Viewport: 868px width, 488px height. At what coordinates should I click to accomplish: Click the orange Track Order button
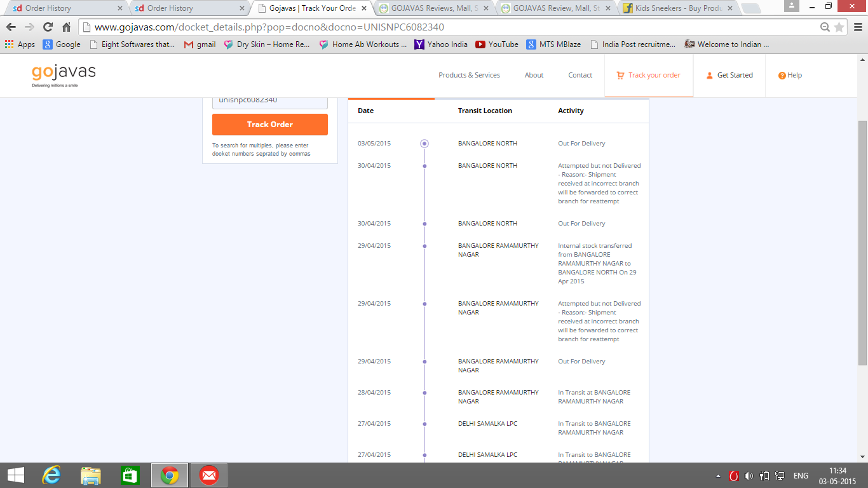[269, 125]
